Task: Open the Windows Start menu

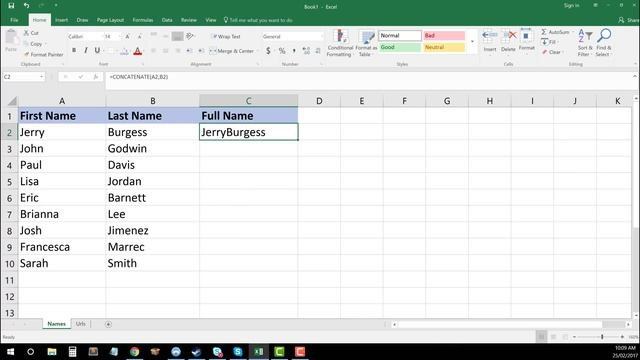Action: [10, 351]
